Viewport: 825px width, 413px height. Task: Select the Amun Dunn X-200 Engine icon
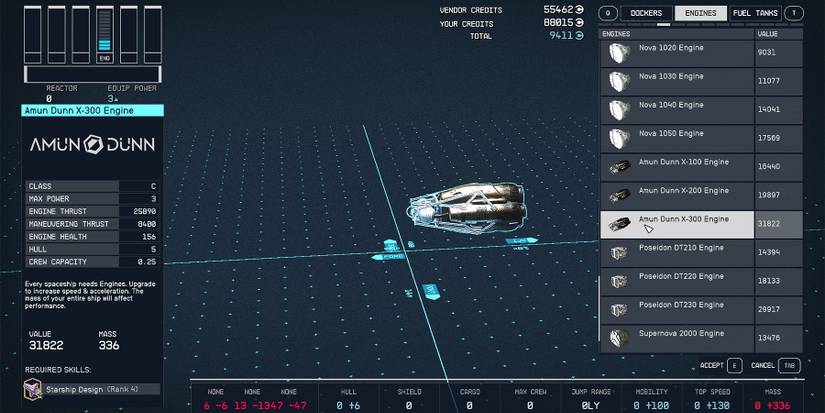pyautogui.click(x=619, y=195)
